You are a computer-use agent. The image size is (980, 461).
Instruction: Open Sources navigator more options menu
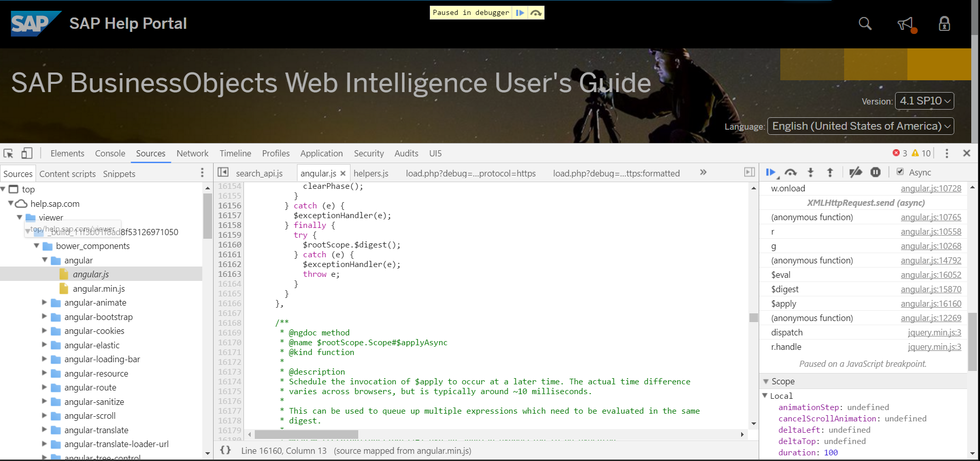(x=202, y=173)
